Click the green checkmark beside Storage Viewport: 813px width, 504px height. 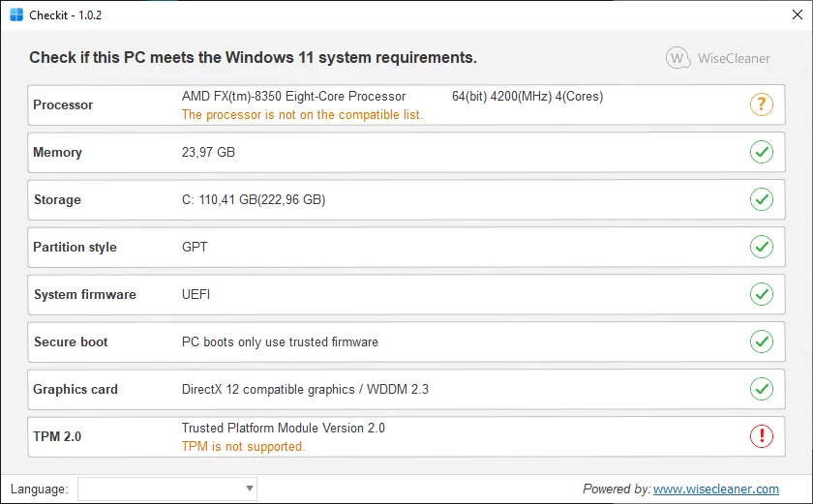[x=762, y=199]
